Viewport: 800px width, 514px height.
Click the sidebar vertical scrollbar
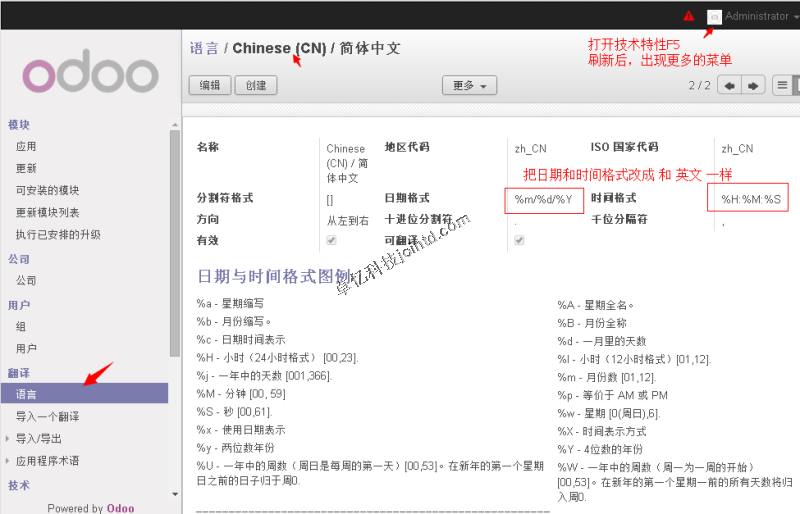pos(175,250)
